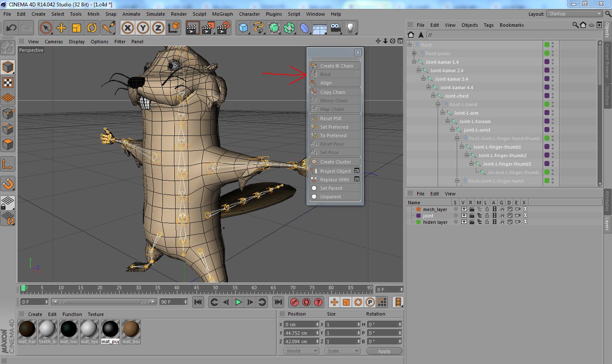Select the mat_pup material thumbnail
The height and width of the screenshot is (364, 612).
(110, 329)
